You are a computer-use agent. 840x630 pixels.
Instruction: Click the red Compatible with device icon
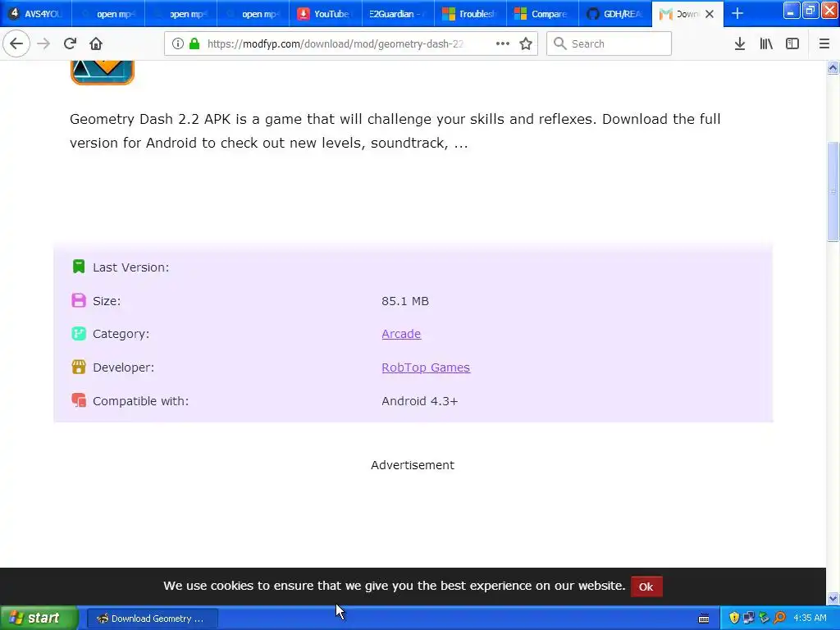tap(79, 400)
